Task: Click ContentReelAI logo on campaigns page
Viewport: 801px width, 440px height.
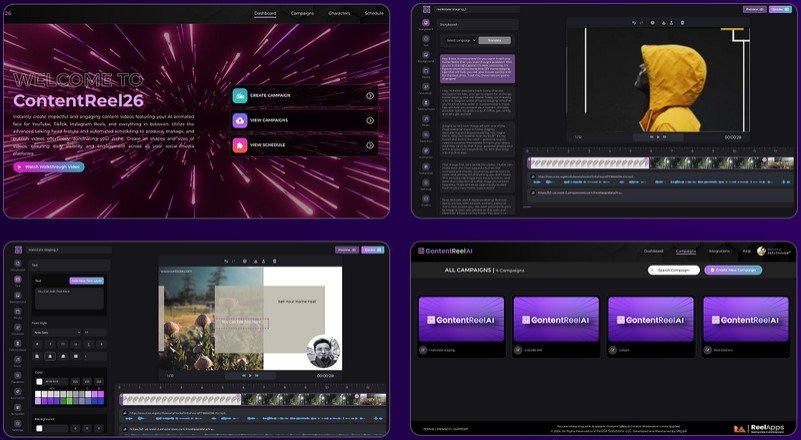Action: (x=445, y=251)
